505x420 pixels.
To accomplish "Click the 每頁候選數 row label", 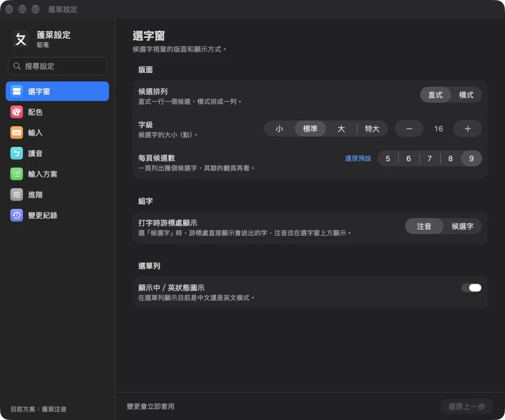I will (157, 158).
